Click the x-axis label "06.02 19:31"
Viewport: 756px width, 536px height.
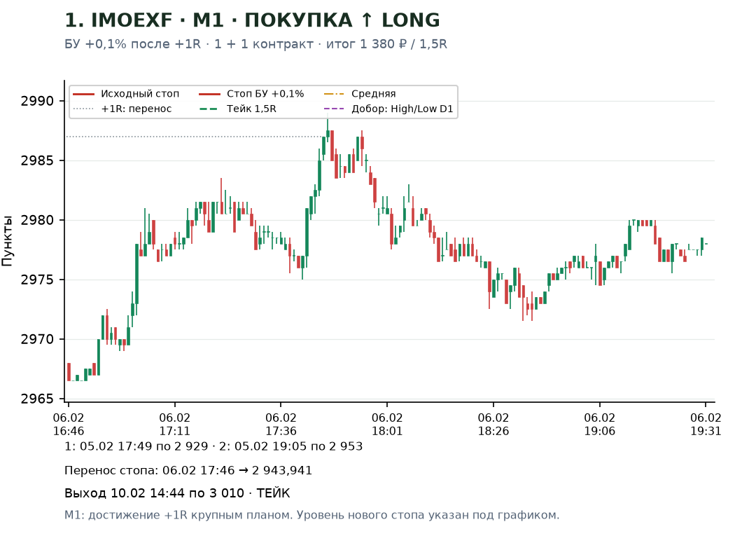(706, 425)
